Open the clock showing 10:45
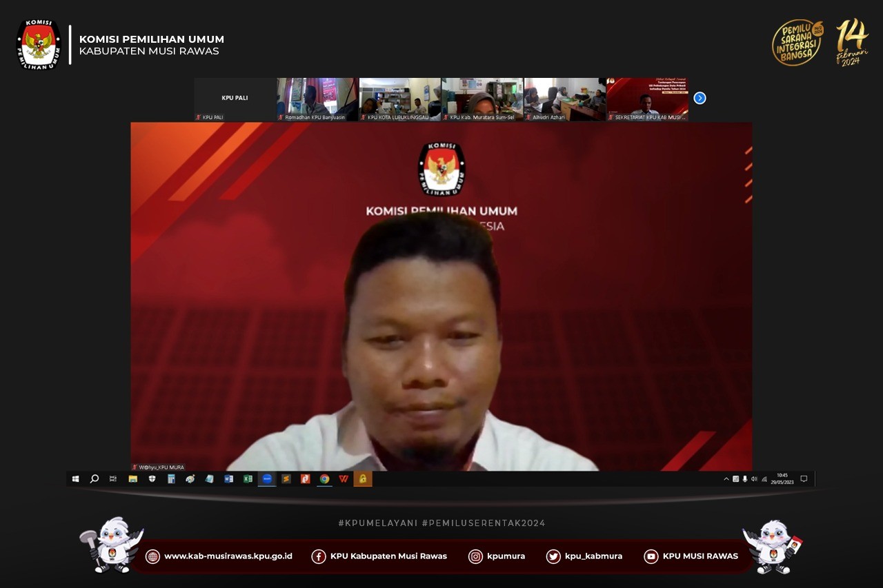 pyautogui.click(x=782, y=479)
